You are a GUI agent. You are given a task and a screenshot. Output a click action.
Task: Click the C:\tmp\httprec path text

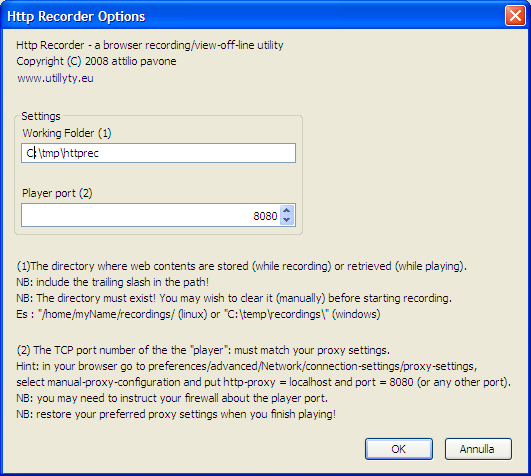coord(63,153)
